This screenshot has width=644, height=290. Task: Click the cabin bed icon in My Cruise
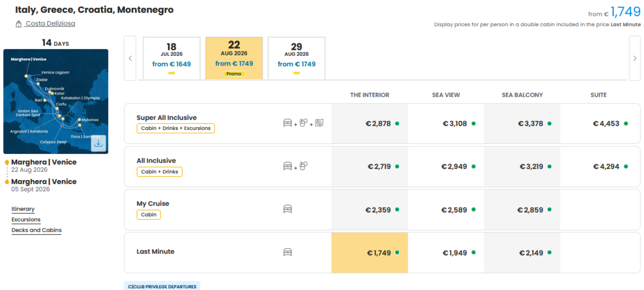tap(287, 209)
